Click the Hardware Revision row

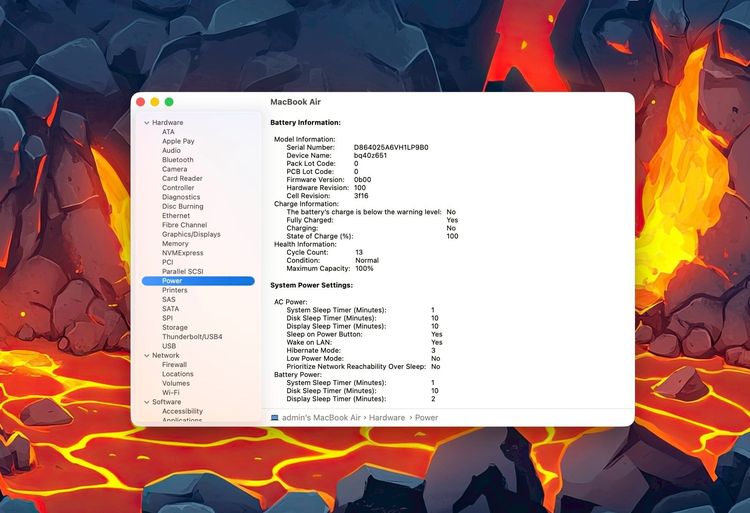tap(326, 188)
